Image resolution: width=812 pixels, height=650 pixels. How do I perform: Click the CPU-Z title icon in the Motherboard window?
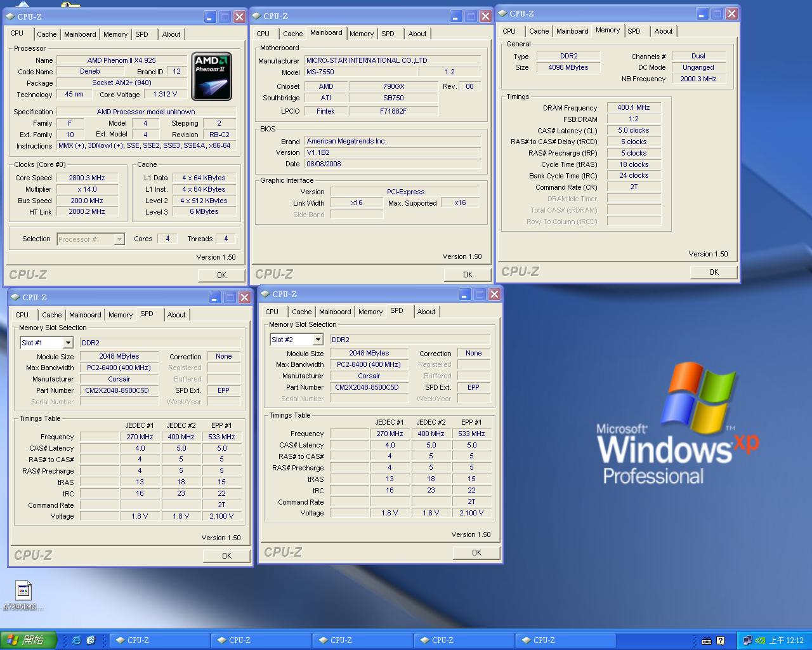(x=256, y=16)
